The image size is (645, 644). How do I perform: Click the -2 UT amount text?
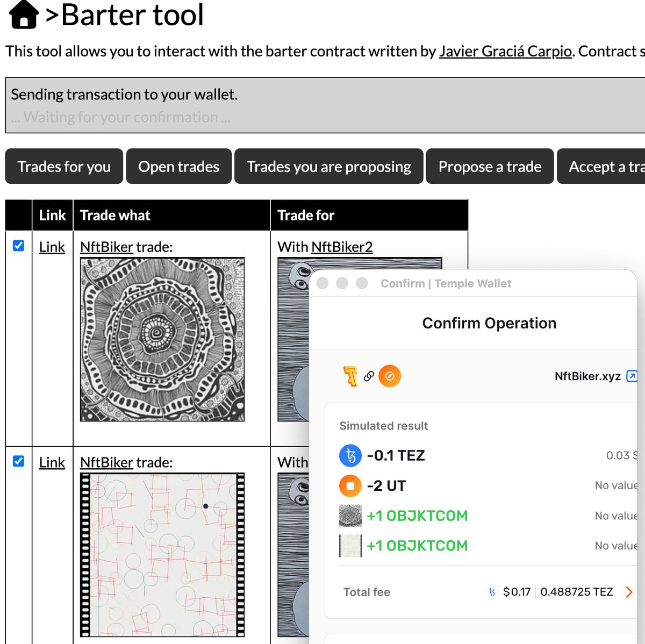pyautogui.click(x=386, y=486)
